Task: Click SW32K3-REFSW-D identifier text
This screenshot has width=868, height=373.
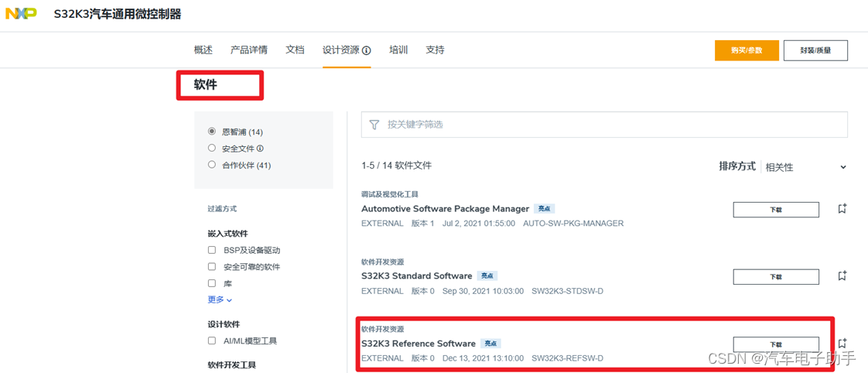Action: coord(567,358)
